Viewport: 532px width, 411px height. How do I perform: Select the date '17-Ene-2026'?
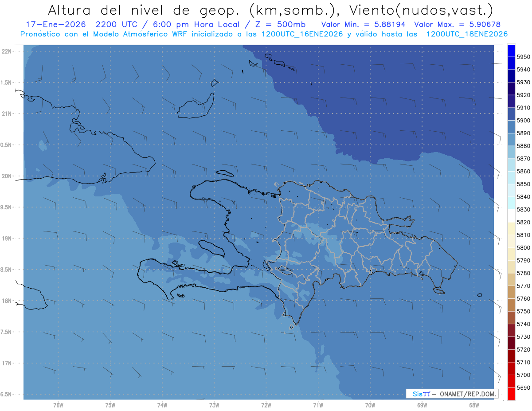click(x=55, y=24)
